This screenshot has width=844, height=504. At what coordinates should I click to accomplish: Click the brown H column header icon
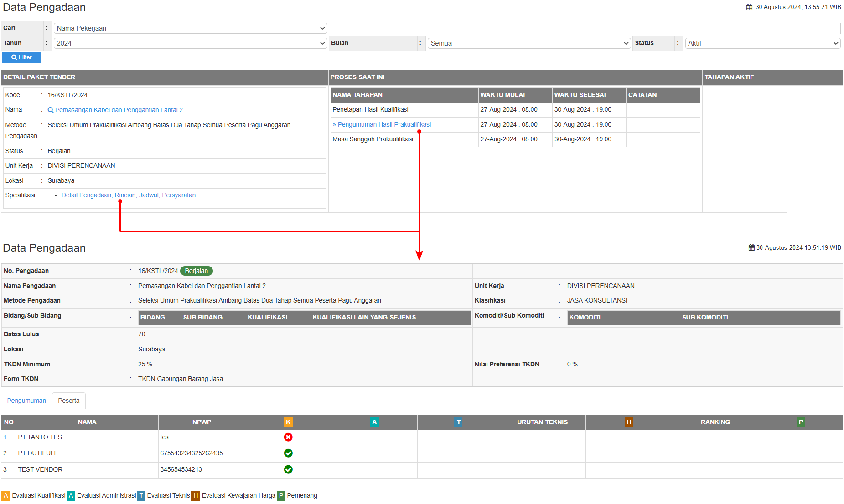point(629,422)
